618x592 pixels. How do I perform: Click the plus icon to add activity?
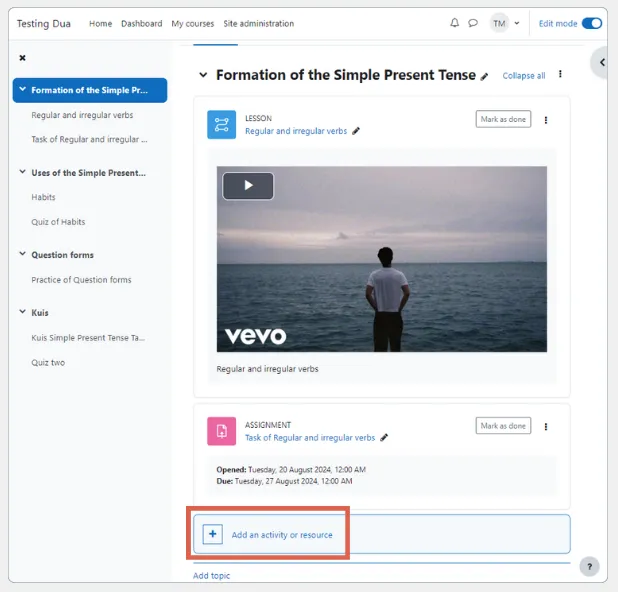click(x=212, y=534)
